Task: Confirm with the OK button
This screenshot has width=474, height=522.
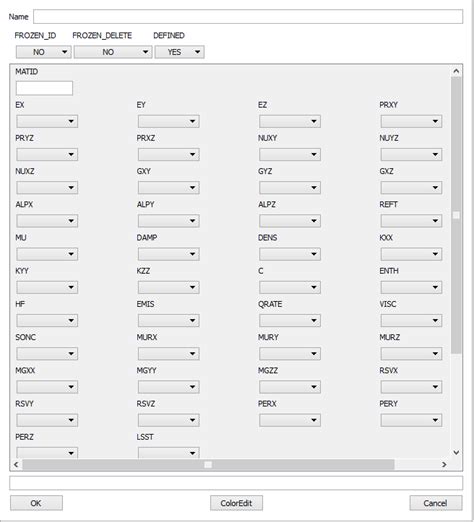Action: 36,503
